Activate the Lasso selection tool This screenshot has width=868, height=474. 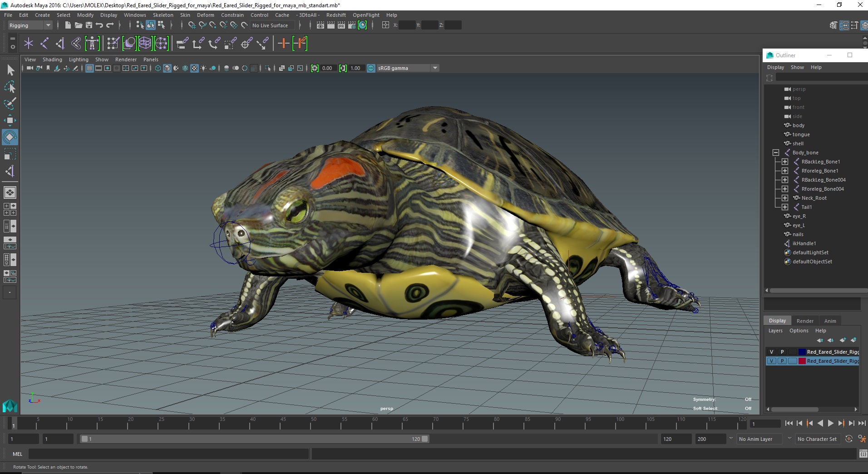10,87
